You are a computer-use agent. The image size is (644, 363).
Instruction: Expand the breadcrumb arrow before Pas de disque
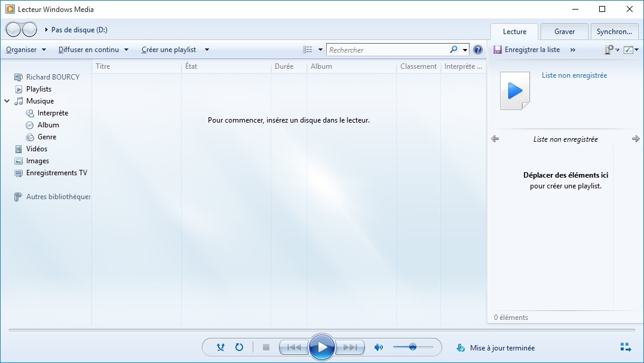[x=47, y=29]
